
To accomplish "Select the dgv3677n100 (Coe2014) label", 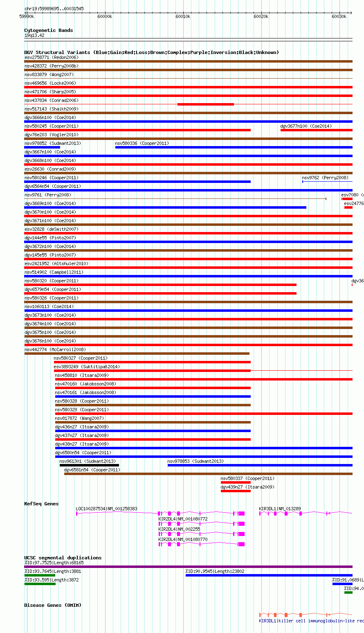I will [306, 126].
